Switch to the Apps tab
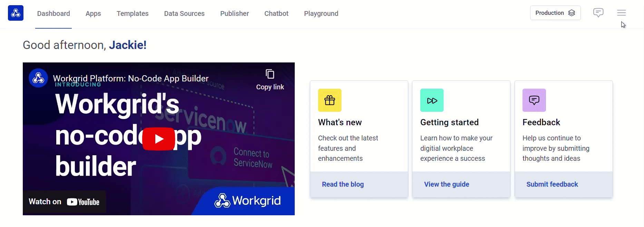Image resolution: width=644 pixels, height=227 pixels. click(x=93, y=13)
